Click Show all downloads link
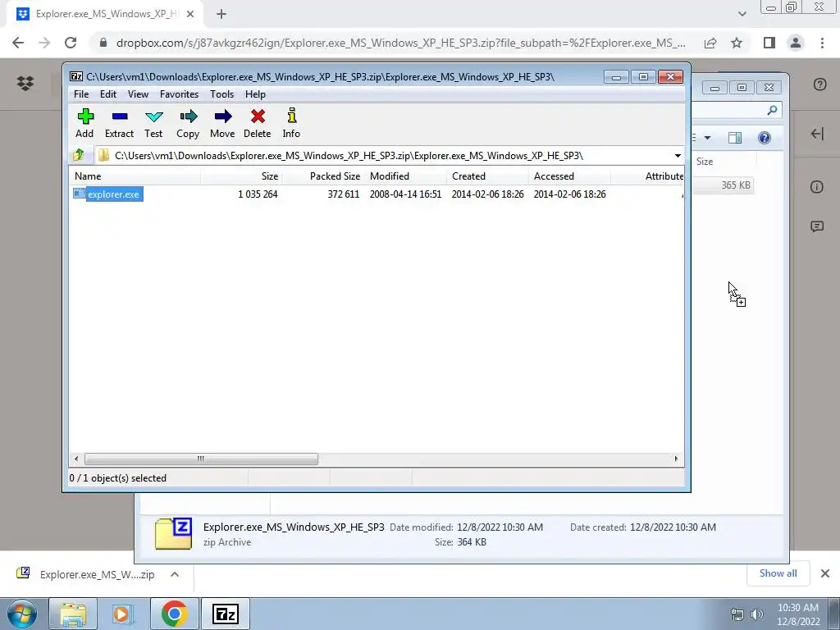This screenshot has height=630, width=840. click(778, 573)
